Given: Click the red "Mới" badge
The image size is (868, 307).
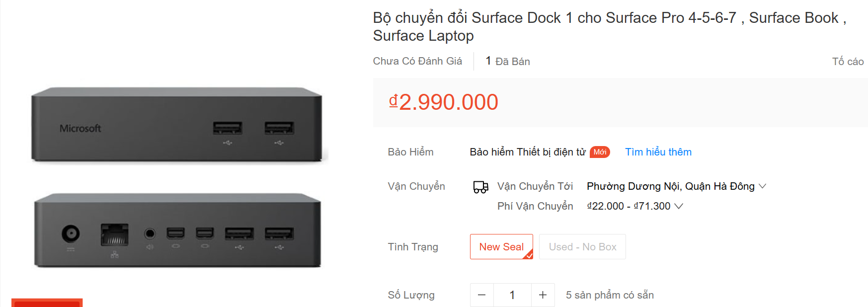Looking at the screenshot, I should (600, 152).
